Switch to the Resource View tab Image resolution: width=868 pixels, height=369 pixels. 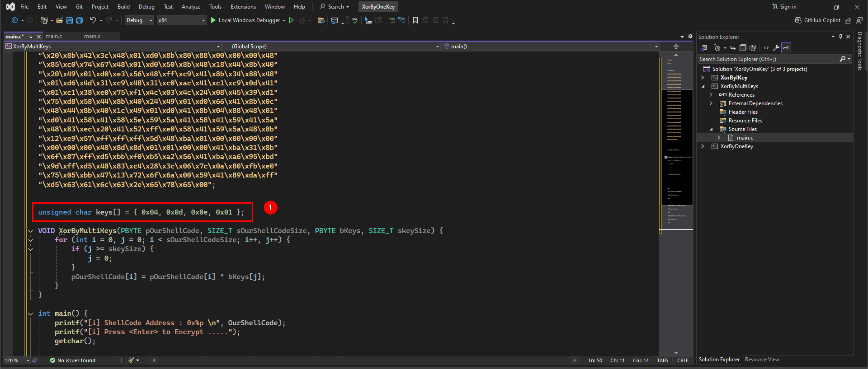click(762, 360)
